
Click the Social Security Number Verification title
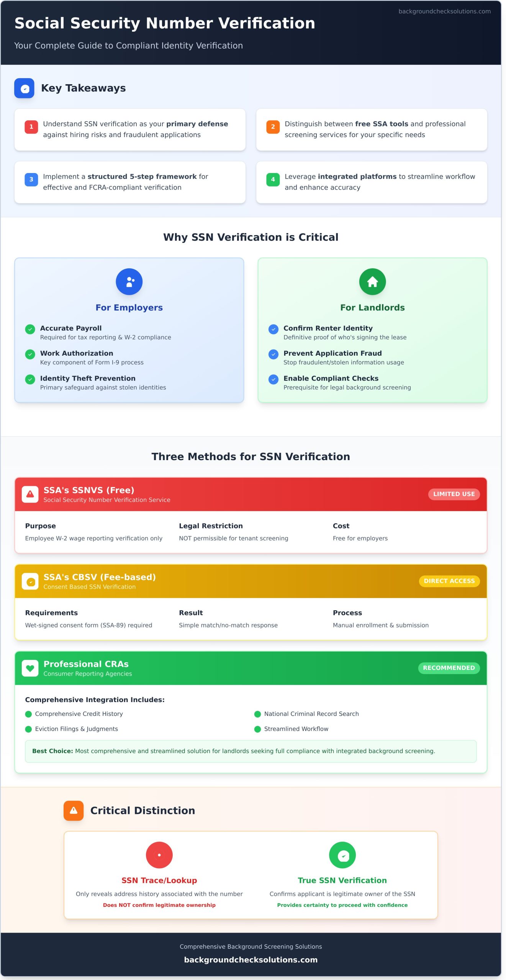pos(165,23)
